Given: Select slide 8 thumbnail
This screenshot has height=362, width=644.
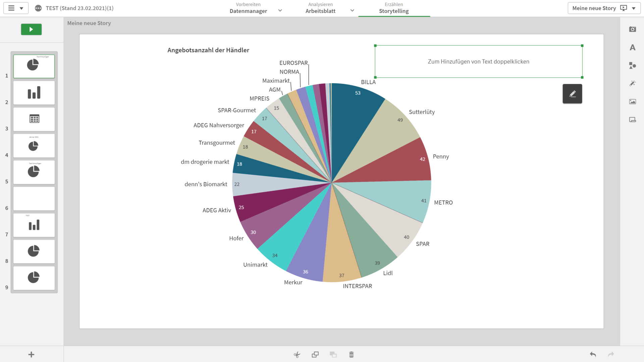Looking at the screenshot, I should click(x=34, y=251).
